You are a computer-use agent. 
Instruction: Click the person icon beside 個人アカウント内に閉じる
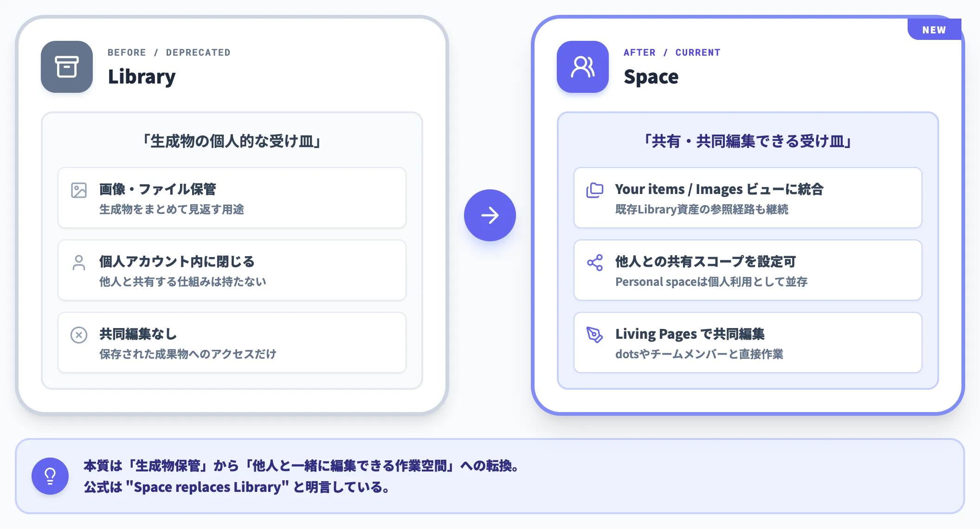pyautogui.click(x=79, y=263)
